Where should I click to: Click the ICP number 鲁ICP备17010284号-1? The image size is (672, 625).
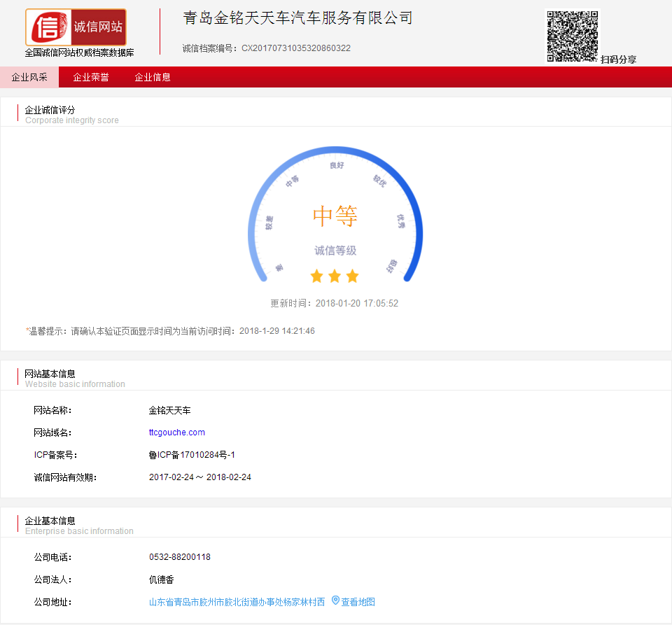[x=192, y=455]
